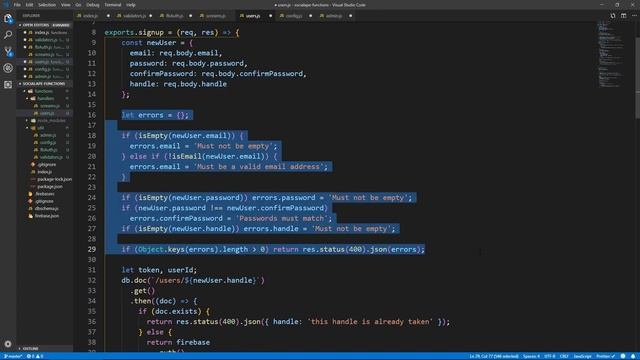The width and height of the screenshot is (640, 360).
Task: Open the Edit menu
Action: tap(29, 5)
